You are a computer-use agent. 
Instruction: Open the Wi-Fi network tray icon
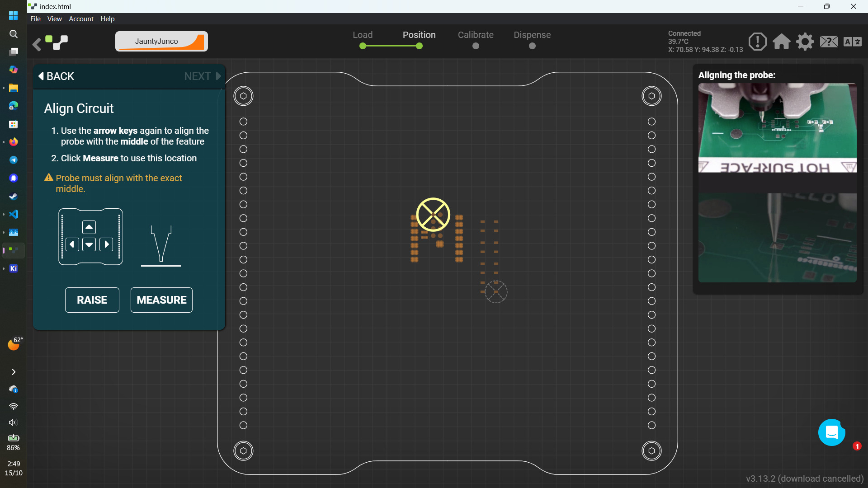point(14,406)
